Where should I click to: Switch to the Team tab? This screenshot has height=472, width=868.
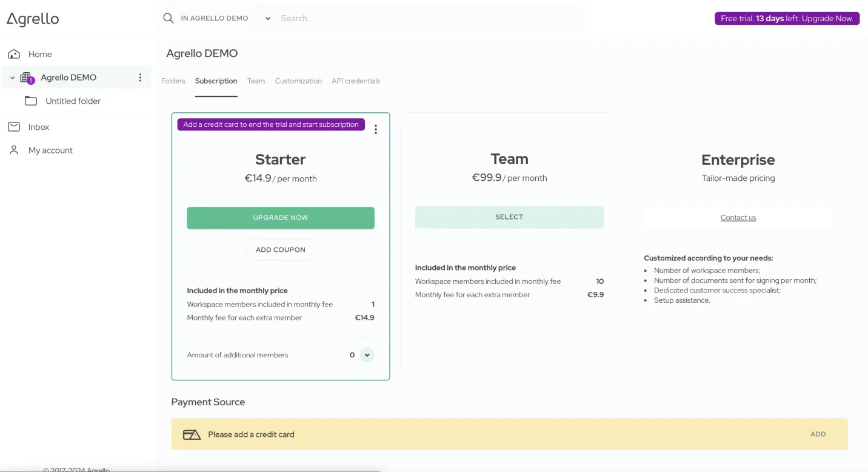pyautogui.click(x=256, y=81)
